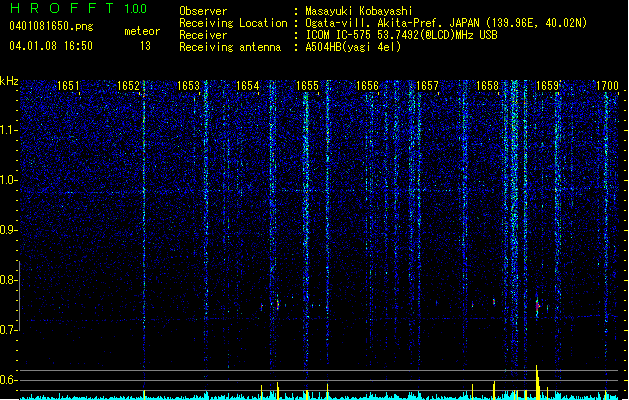Click the Receiving Location label
Viewport: 629px width, 400px height.
tap(233, 23)
